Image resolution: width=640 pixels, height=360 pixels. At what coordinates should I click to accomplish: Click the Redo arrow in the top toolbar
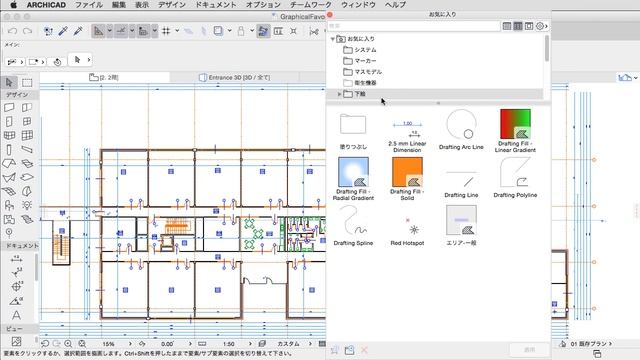(x=27, y=31)
